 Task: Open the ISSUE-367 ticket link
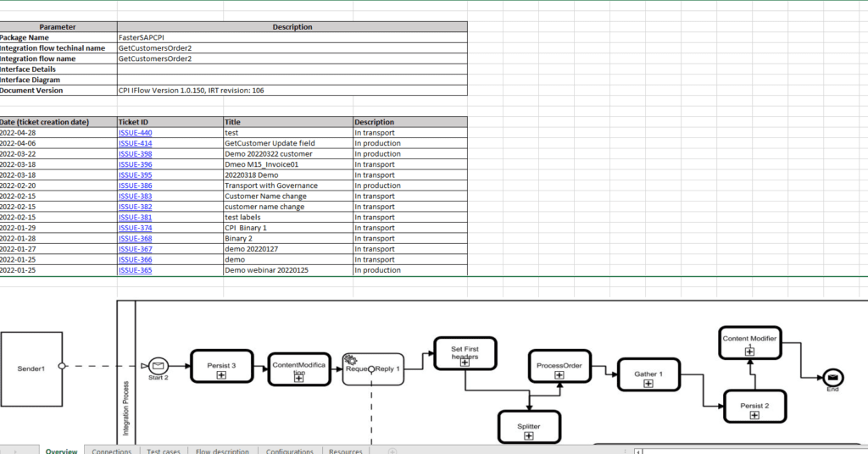[135, 249]
